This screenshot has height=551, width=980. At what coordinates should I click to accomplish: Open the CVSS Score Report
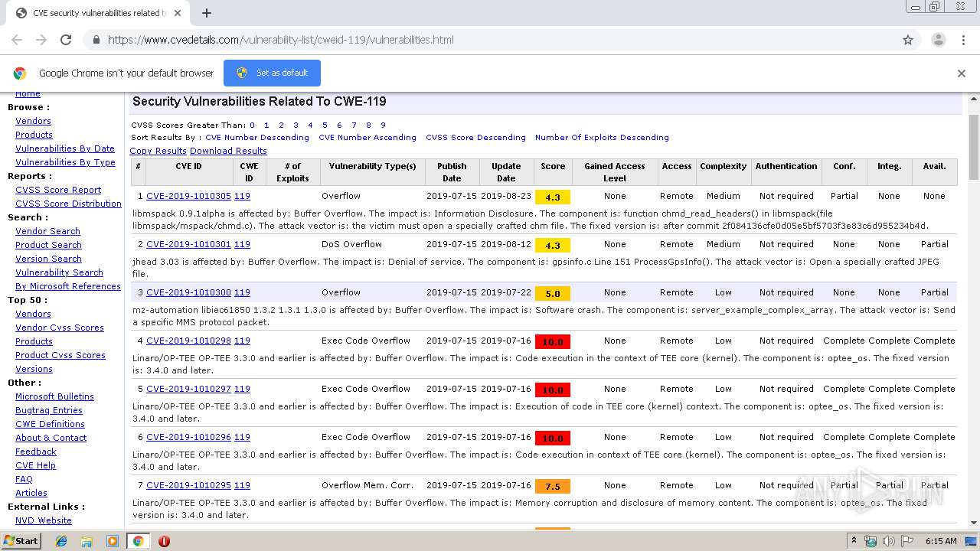point(58,190)
